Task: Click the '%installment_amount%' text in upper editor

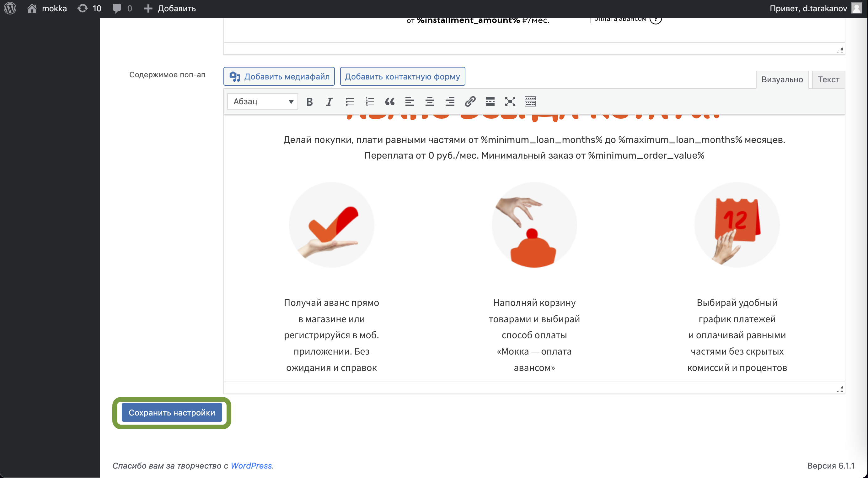Action: click(x=469, y=21)
